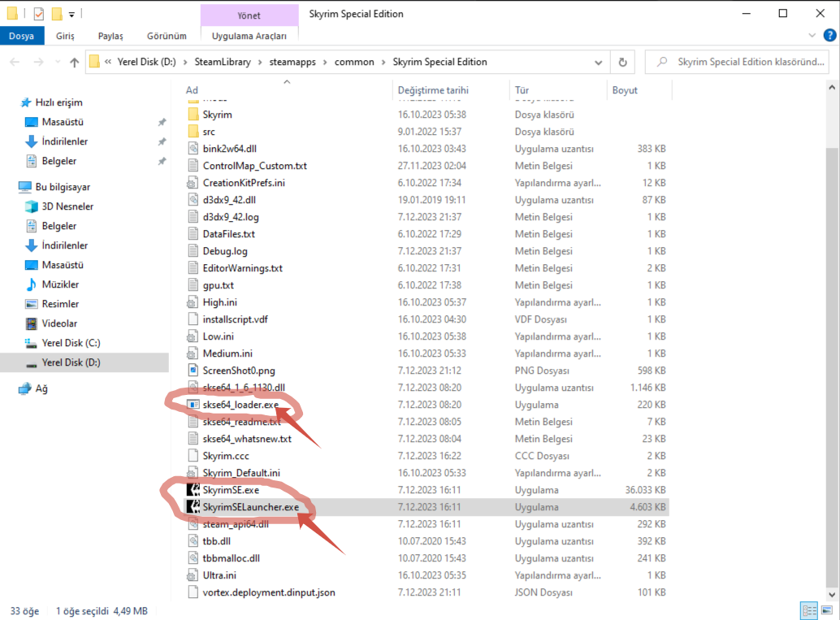
Task: Open 3D Nesneler folder in sidebar
Action: tap(67, 206)
